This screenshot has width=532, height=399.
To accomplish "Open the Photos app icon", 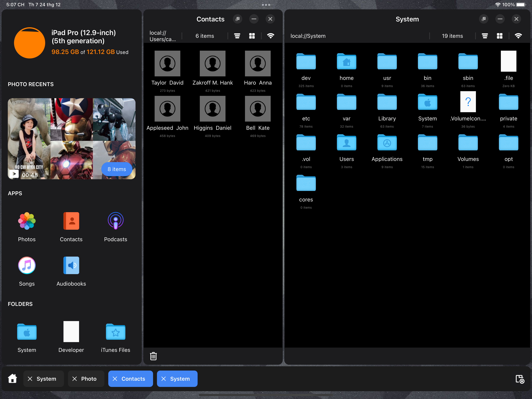I will (x=27, y=221).
